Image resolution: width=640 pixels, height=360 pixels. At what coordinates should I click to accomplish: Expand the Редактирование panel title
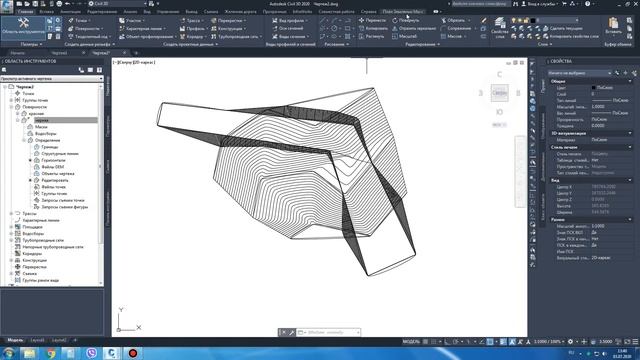pos(422,44)
